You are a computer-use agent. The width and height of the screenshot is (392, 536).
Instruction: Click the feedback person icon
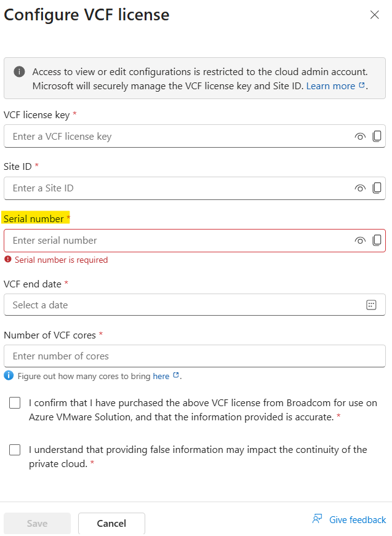[317, 519]
